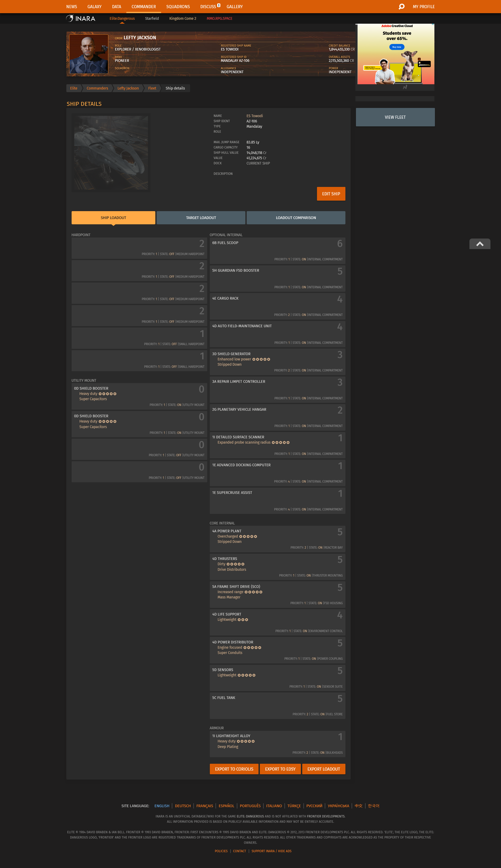This screenshot has width=501, height=868.
Task: Switch site language to DEUTSCH
Action: point(183,806)
